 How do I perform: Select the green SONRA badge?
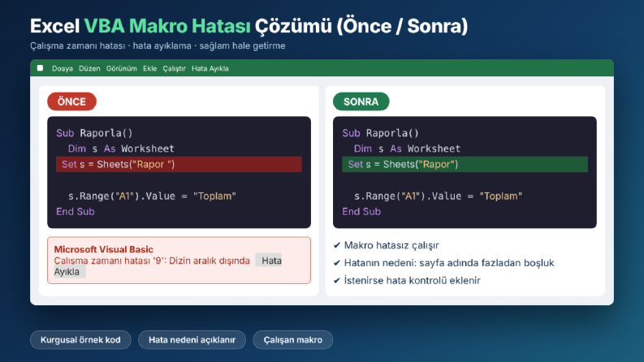click(361, 101)
